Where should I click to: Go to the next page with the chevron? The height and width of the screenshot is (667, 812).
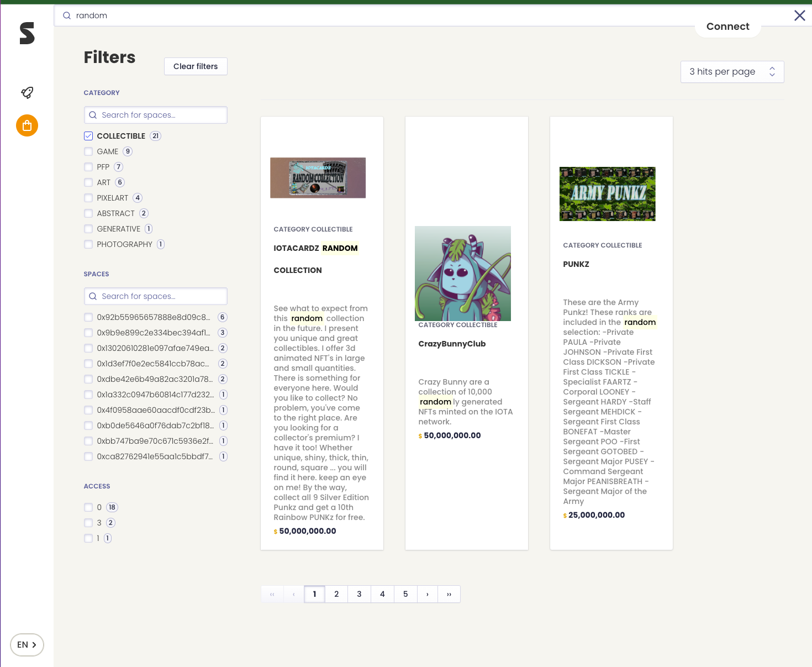coord(427,594)
